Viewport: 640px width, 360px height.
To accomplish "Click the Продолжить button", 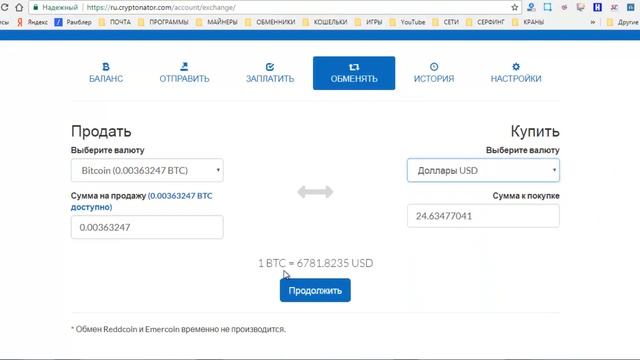I will (x=315, y=290).
